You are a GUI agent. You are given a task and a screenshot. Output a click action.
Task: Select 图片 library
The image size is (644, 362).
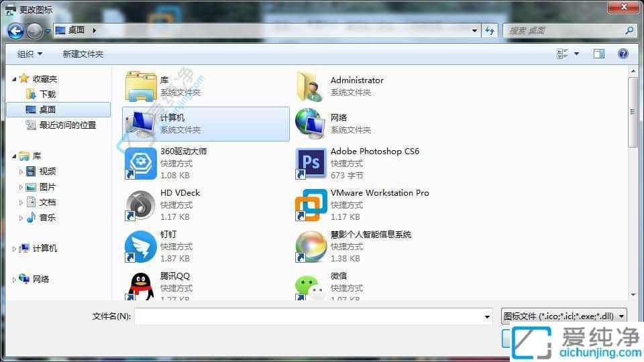pos(47,187)
